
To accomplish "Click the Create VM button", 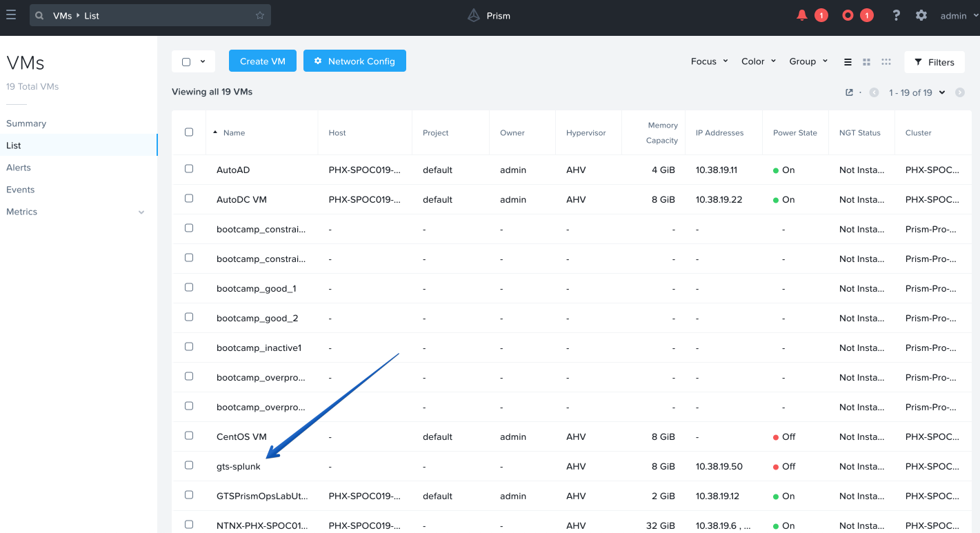I will [x=263, y=61].
